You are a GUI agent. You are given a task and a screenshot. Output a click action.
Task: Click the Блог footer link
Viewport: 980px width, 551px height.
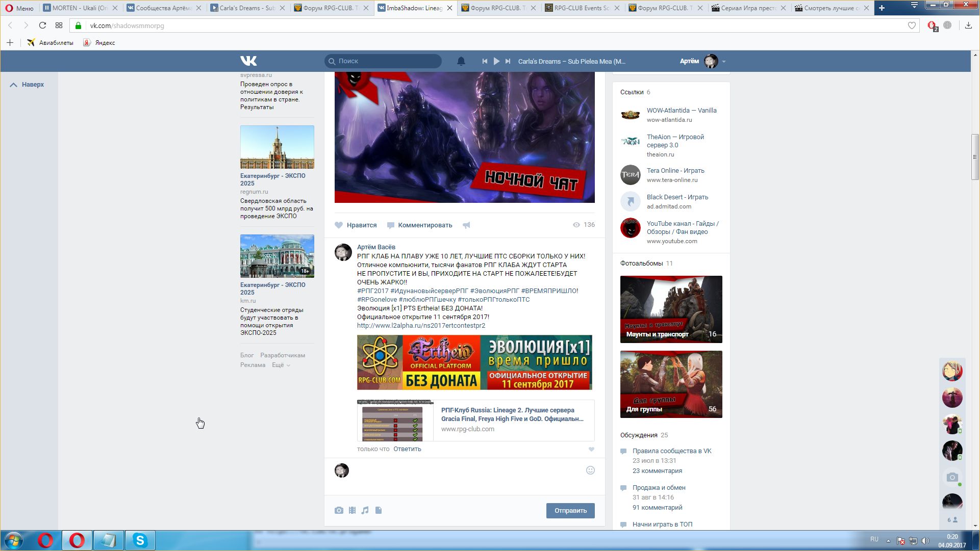[x=247, y=355]
